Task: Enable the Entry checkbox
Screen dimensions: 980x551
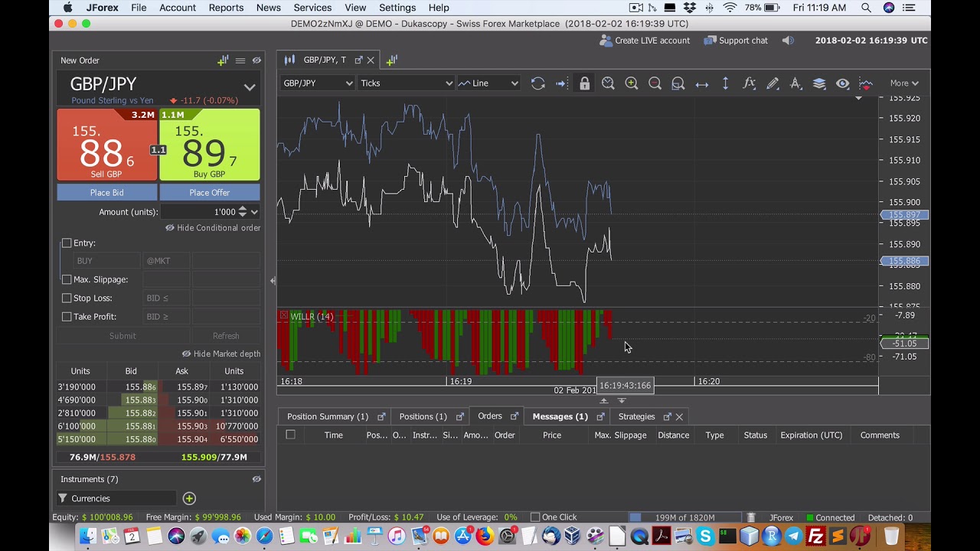Action: [x=67, y=243]
